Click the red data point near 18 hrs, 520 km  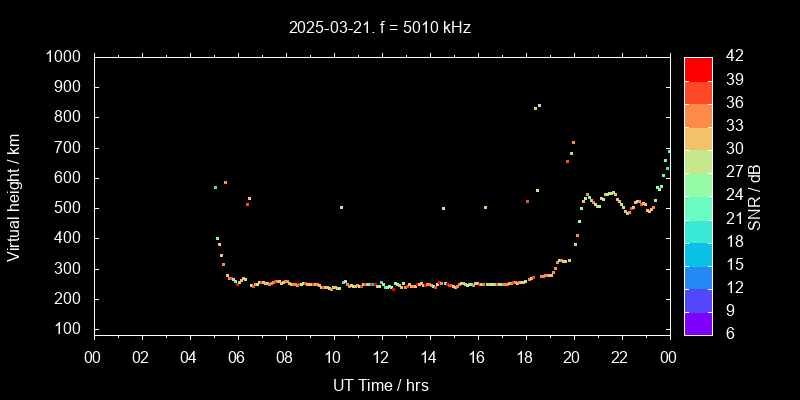[527, 202]
